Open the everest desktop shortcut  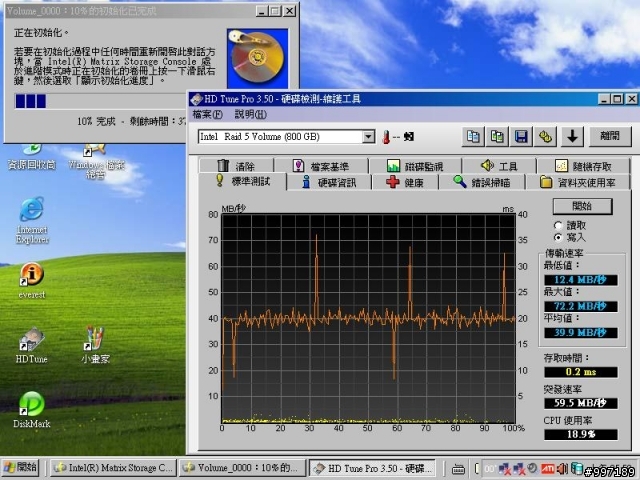pos(32,281)
